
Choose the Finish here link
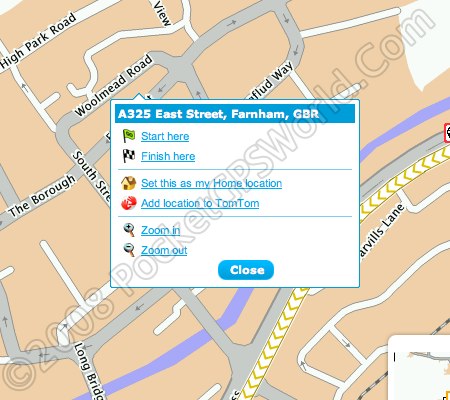click(x=168, y=156)
